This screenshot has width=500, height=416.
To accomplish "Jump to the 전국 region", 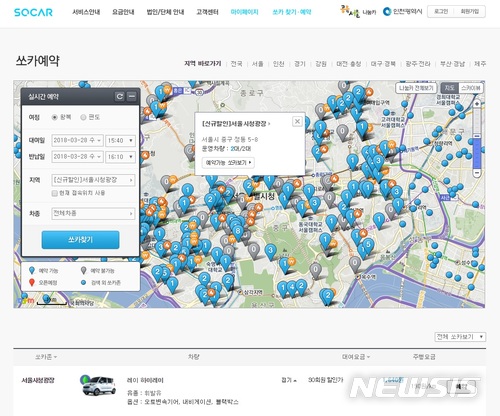I will [x=236, y=64].
